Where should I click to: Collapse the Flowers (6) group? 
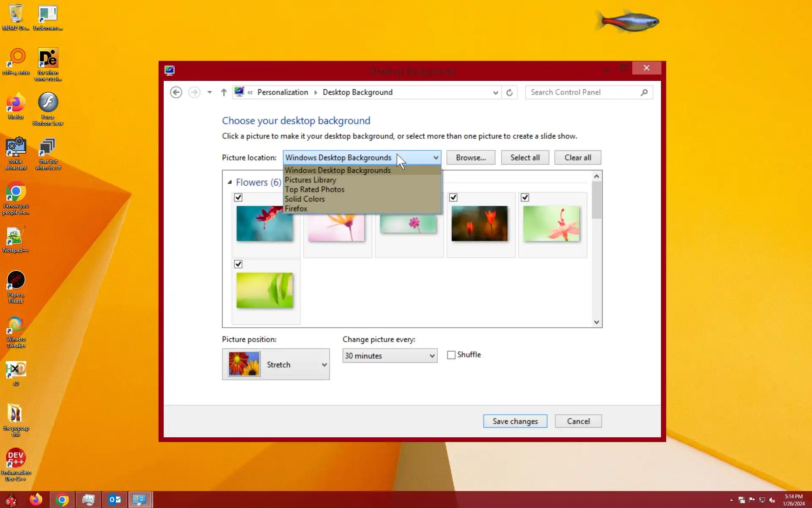[230, 182]
